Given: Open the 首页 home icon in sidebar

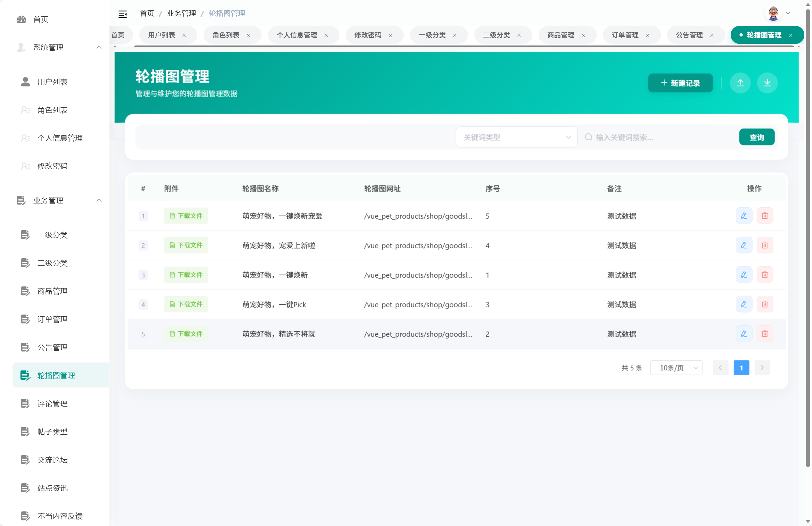Looking at the screenshot, I should pyautogui.click(x=22, y=19).
